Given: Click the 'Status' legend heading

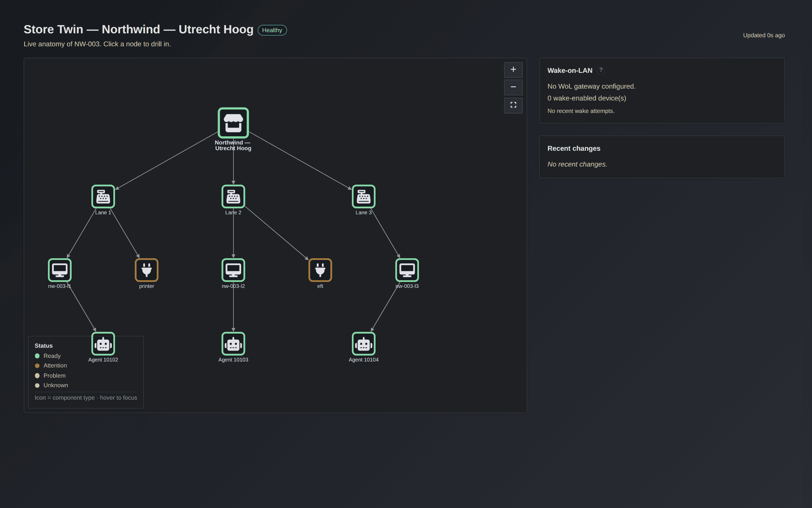Looking at the screenshot, I should (x=44, y=346).
